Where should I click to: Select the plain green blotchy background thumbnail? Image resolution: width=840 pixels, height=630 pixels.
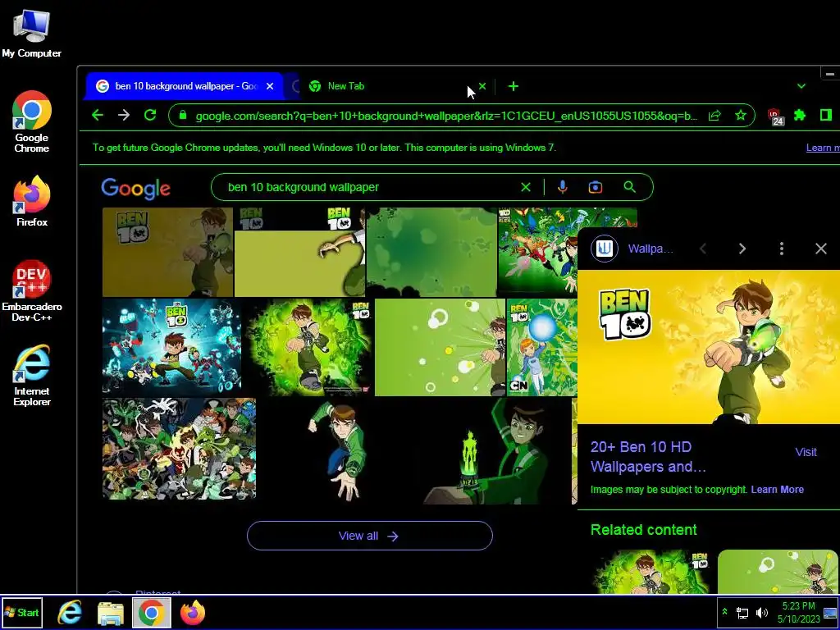point(431,252)
